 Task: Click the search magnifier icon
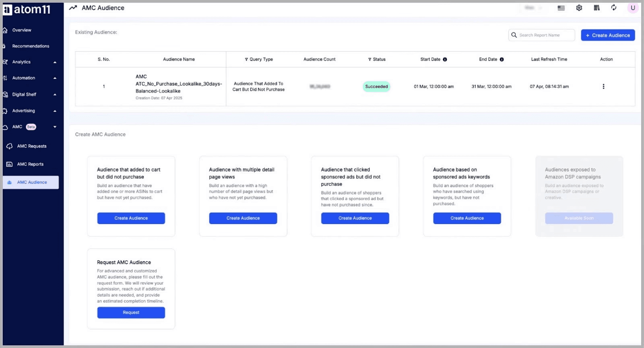(x=514, y=35)
